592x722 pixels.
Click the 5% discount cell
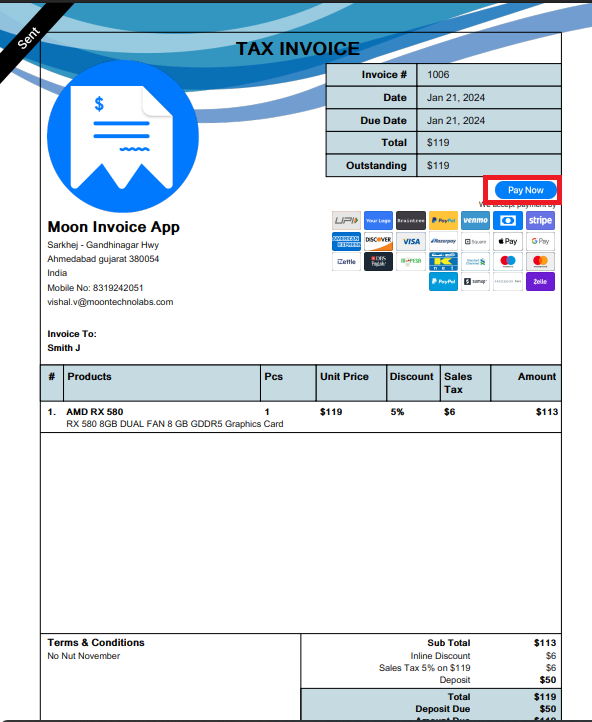[x=397, y=412]
